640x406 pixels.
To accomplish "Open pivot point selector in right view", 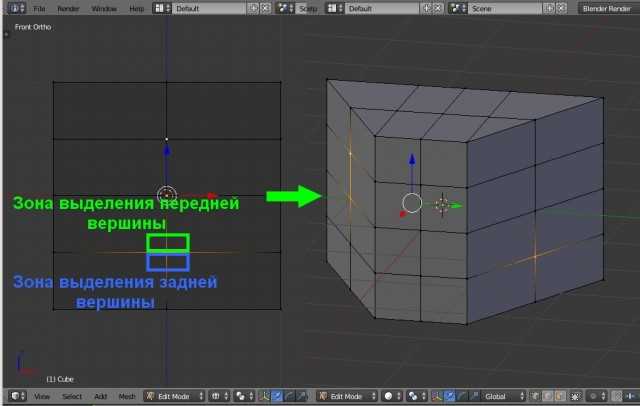I will (x=416, y=396).
